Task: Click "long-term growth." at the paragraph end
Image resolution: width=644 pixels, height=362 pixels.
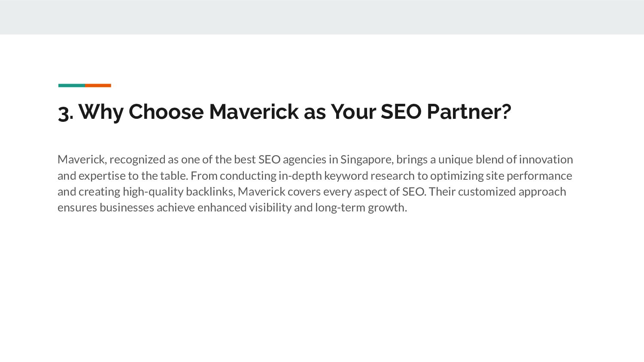Action: point(361,208)
